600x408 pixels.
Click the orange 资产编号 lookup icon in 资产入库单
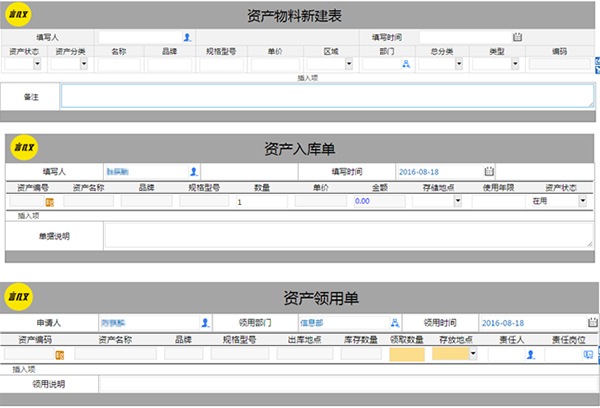[x=48, y=201]
